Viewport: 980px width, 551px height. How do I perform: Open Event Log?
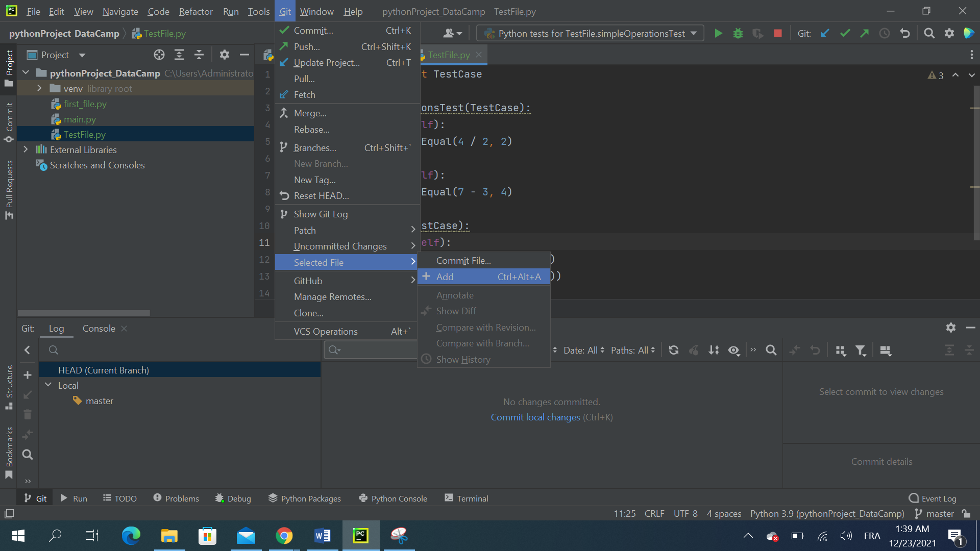933,498
